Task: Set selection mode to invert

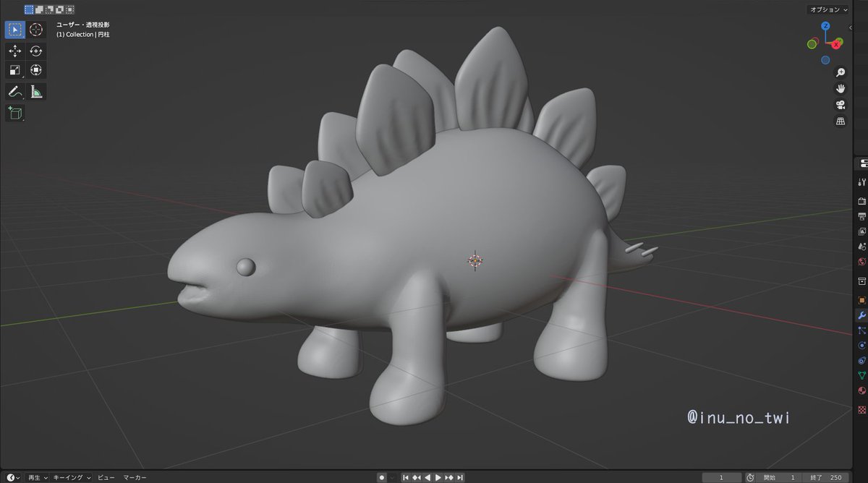Action: tap(60, 9)
